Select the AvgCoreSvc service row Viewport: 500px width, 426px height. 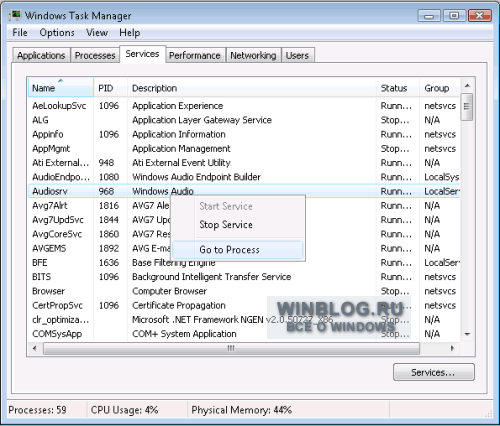(244, 234)
